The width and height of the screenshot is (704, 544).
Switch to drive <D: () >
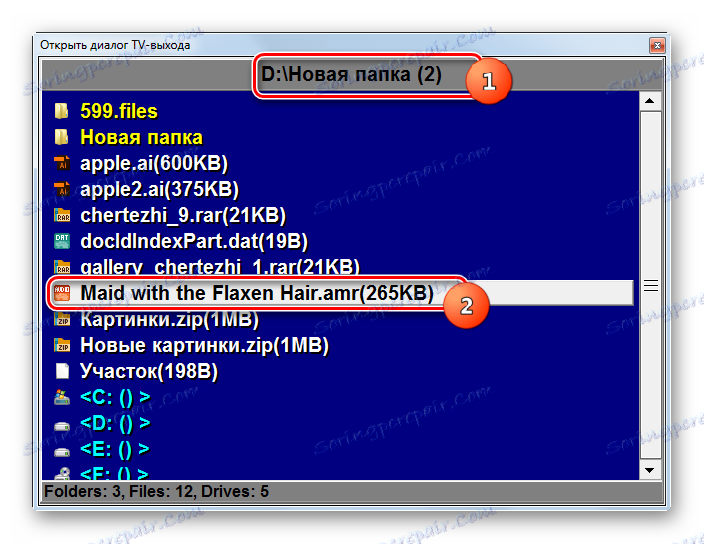[x=115, y=423]
